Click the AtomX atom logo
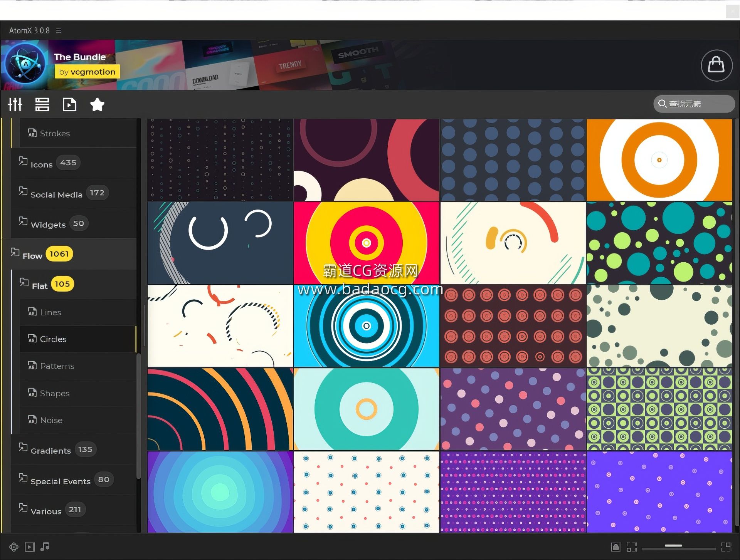The height and width of the screenshot is (560, 740). [26, 64]
